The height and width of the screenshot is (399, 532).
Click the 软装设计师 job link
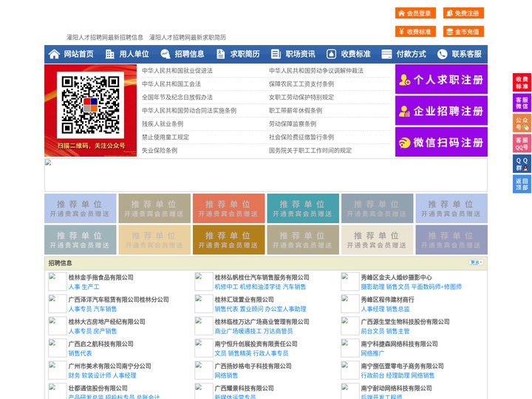[96, 375]
